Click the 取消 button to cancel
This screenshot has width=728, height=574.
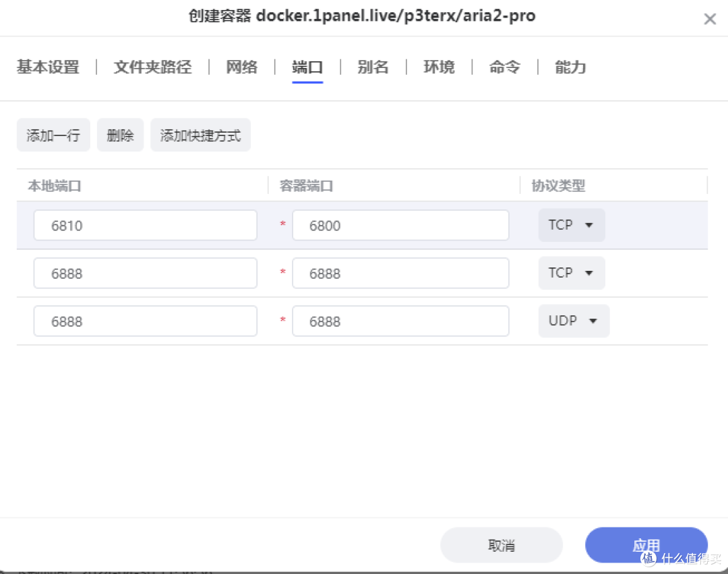pyautogui.click(x=502, y=545)
